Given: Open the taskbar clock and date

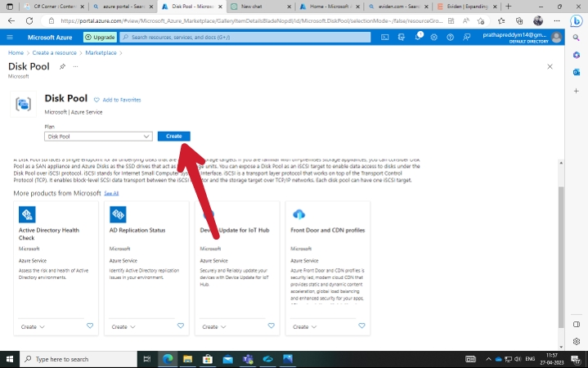Looking at the screenshot, I should click(552, 359).
